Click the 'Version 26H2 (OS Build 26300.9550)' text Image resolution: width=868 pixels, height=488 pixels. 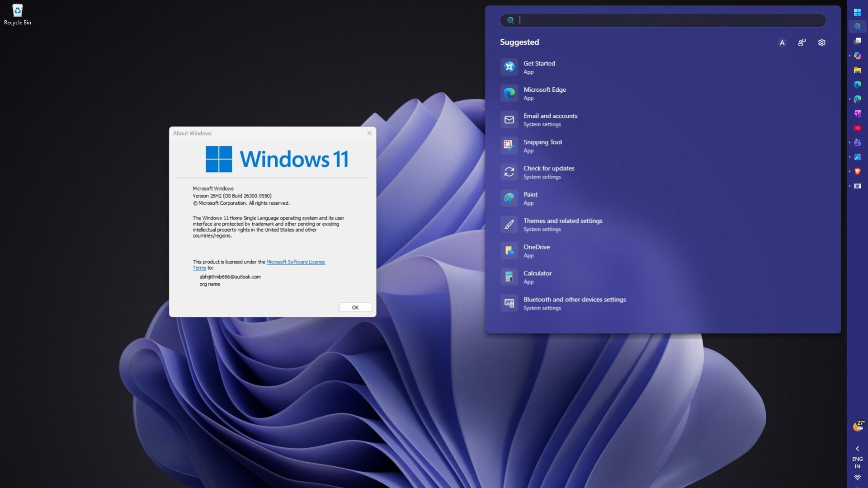(232, 196)
